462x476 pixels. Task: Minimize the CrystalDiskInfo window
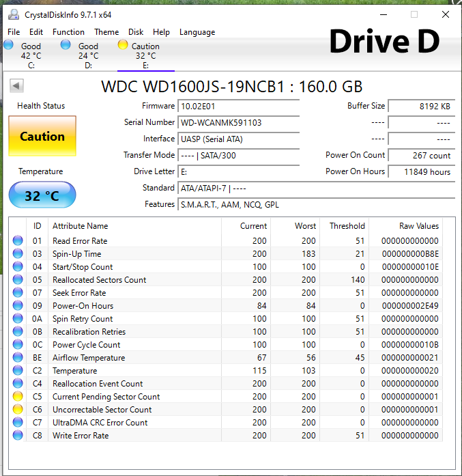384,14
